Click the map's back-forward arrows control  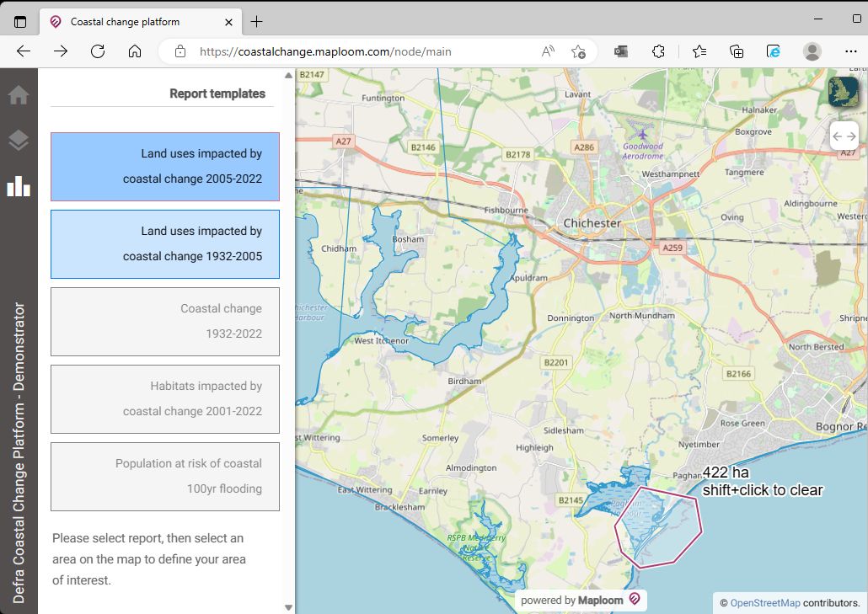[x=846, y=136]
